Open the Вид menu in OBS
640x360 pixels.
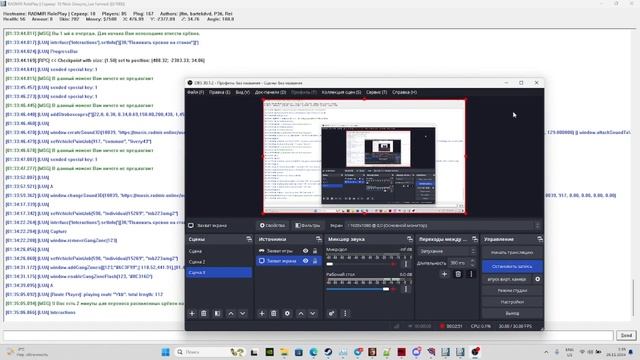tap(242, 92)
